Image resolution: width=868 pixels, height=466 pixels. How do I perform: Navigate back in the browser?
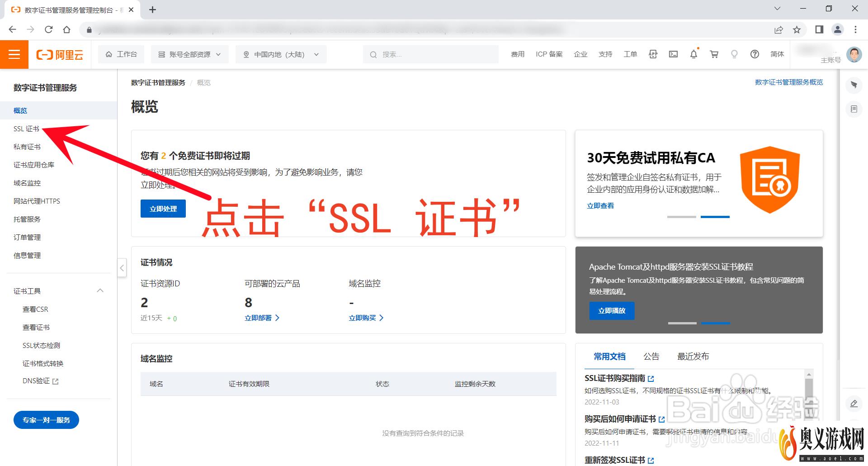tap(12, 29)
